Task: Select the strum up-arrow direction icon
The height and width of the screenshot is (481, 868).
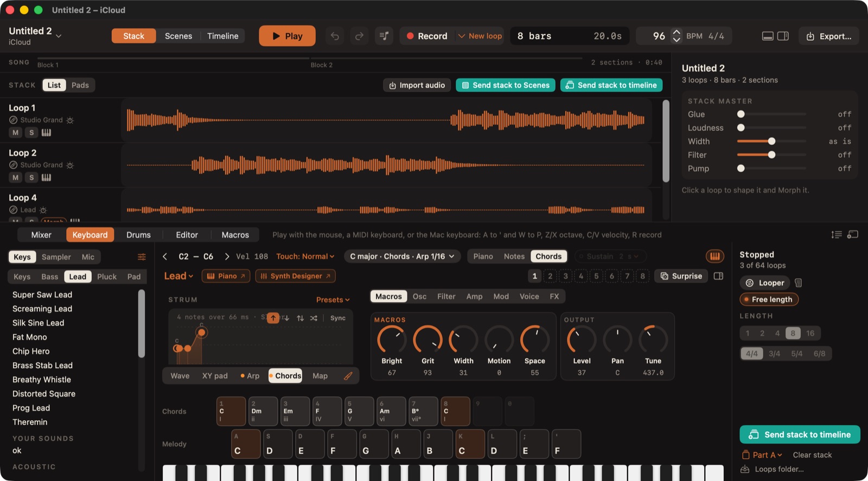Action: click(x=273, y=318)
